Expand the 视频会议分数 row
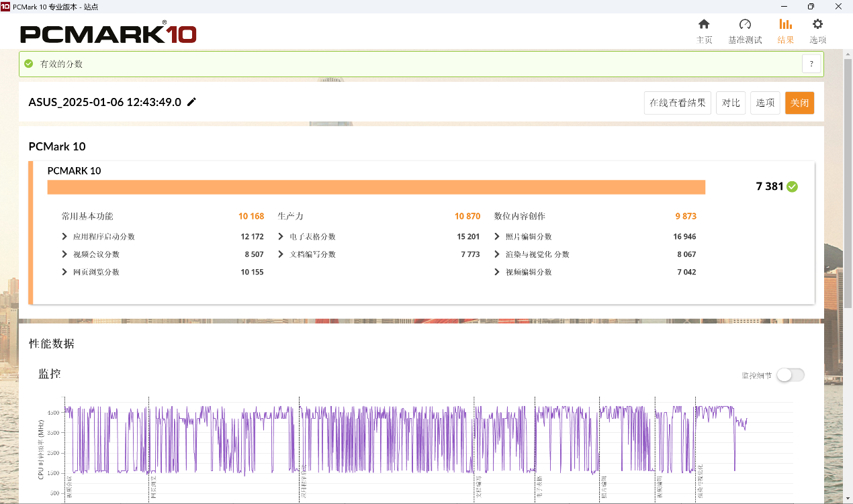 click(64, 254)
